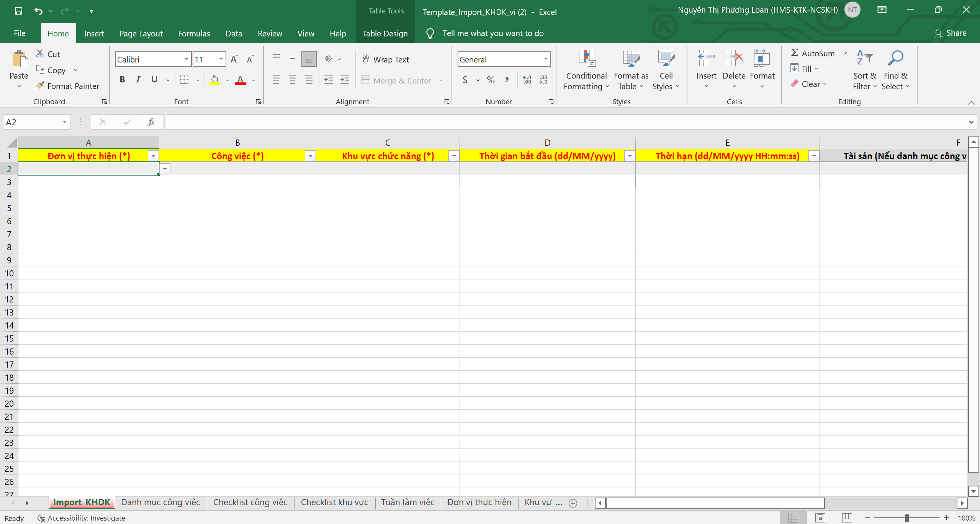Viewport: 980px width, 524px height.
Task: Click the Percent Style icon
Action: tap(491, 80)
